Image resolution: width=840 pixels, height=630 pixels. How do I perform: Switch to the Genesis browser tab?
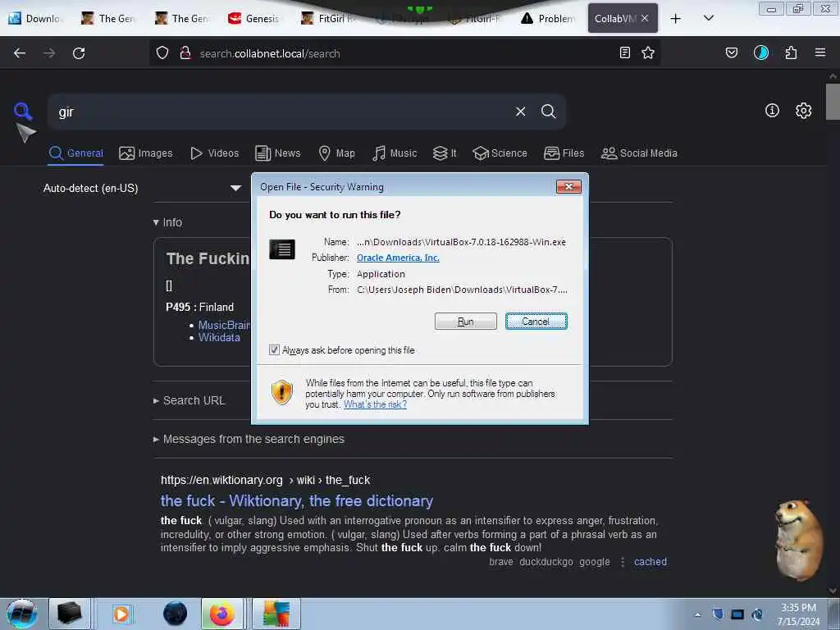click(x=254, y=19)
